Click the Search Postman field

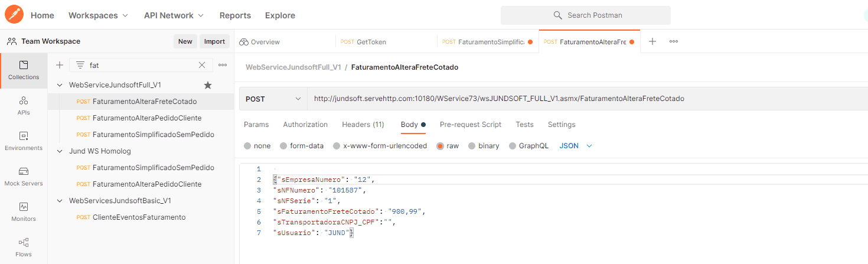(585, 15)
